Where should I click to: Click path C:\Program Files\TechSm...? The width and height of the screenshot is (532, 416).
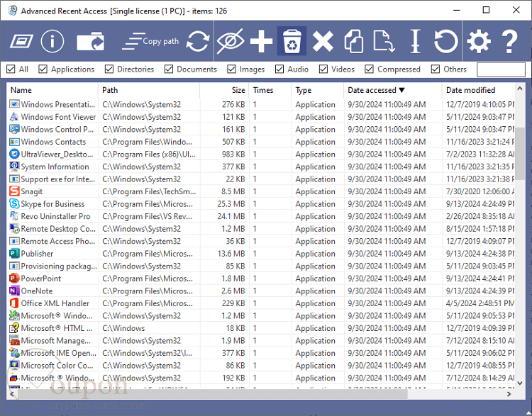(x=149, y=191)
